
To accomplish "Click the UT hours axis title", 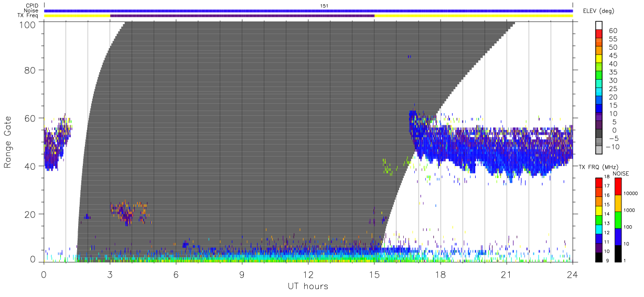I will (308, 286).
